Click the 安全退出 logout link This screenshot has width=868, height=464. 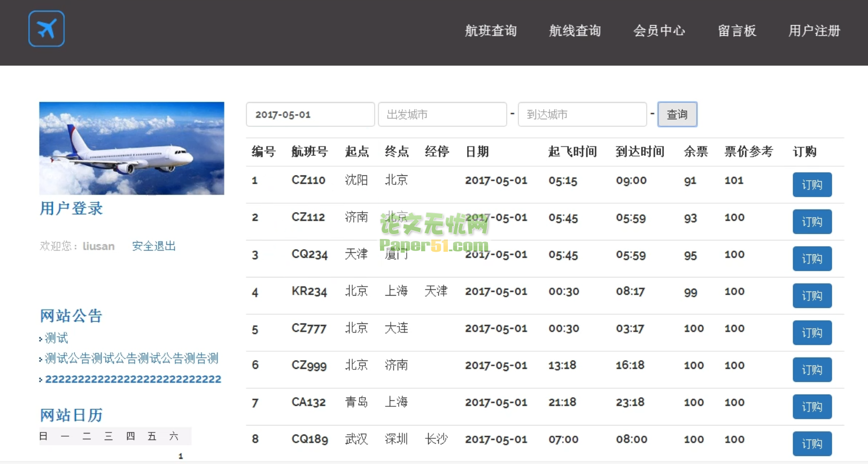coord(154,246)
